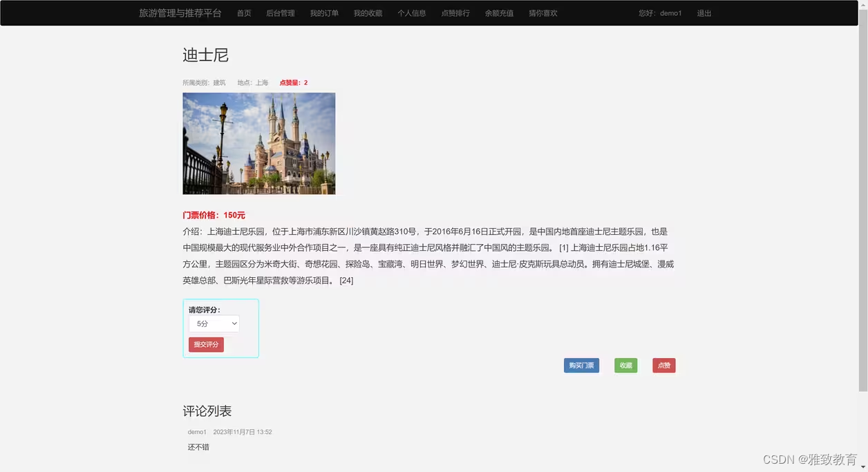Click the comment text 还不错
The height and width of the screenshot is (472, 868).
pos(198,447)
